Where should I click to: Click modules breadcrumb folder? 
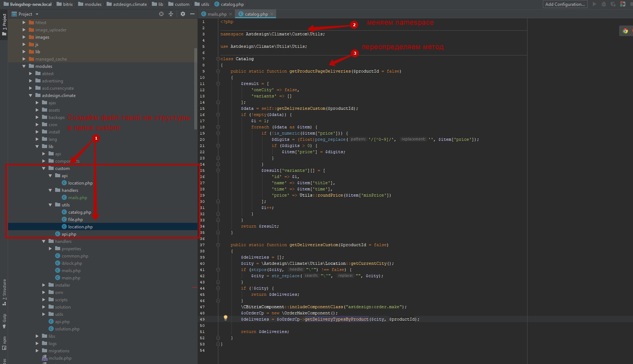pos(90,4)
